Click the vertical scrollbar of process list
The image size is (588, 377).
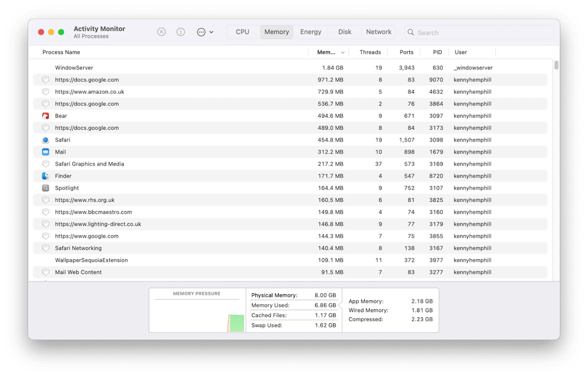(556, 65)
